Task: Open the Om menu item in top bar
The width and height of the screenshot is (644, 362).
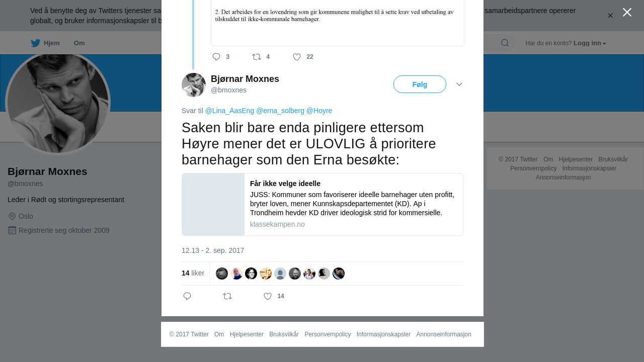Action: pyautogui.click(x=79, y=43)
